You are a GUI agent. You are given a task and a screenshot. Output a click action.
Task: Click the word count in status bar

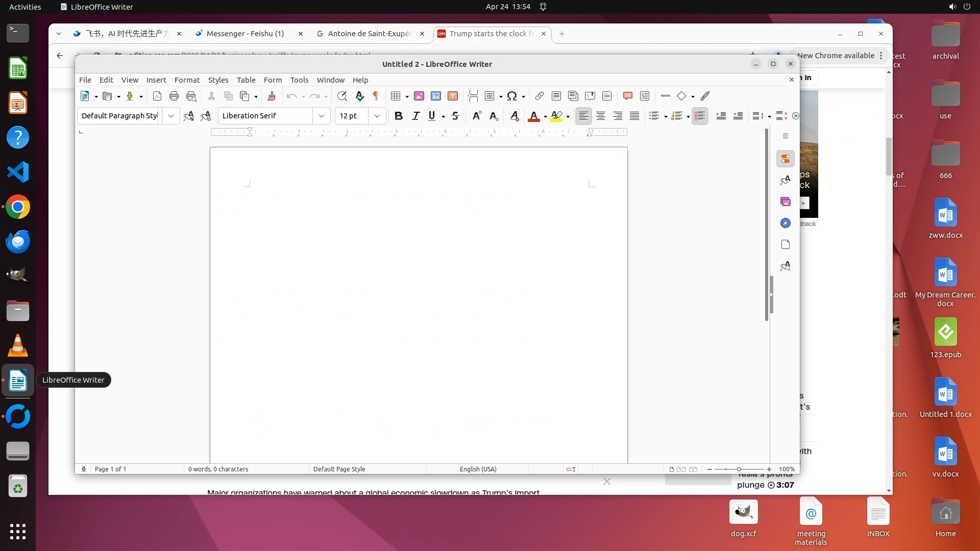coord(218,469)
